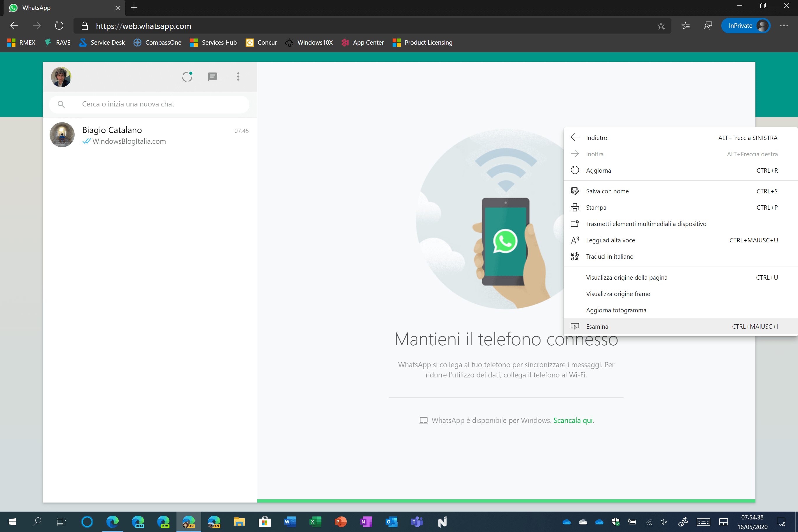The width and height of the screenshot is (798, 532).
Task: Click the search magnifier icon in WhatsApp
Action: pos(61,104)
